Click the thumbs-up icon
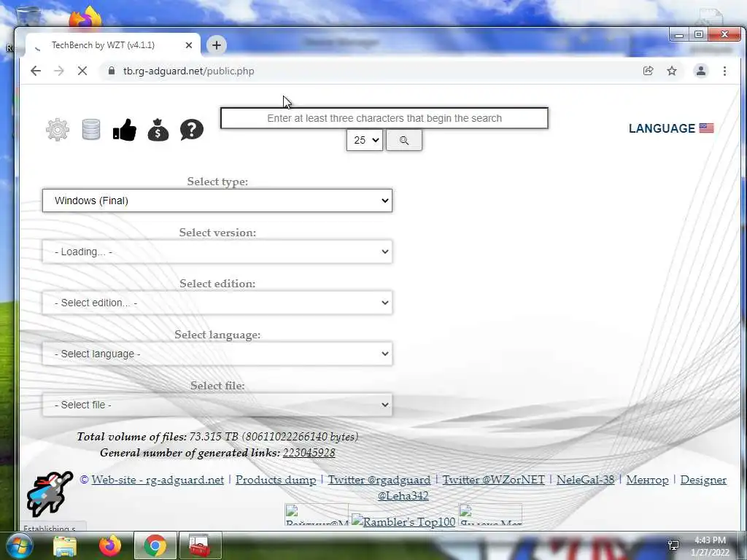Image resolution: width=747 pixels, height=560 pixels. 125,130
